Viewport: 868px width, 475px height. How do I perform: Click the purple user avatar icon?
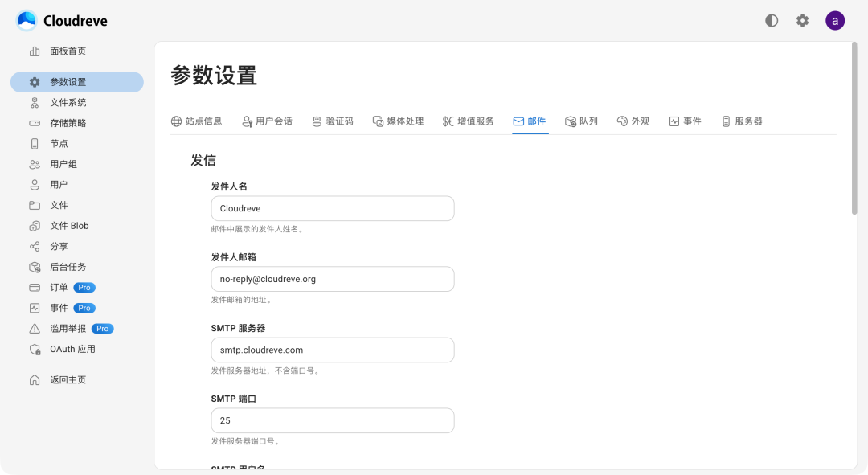(x=835, y=20)
